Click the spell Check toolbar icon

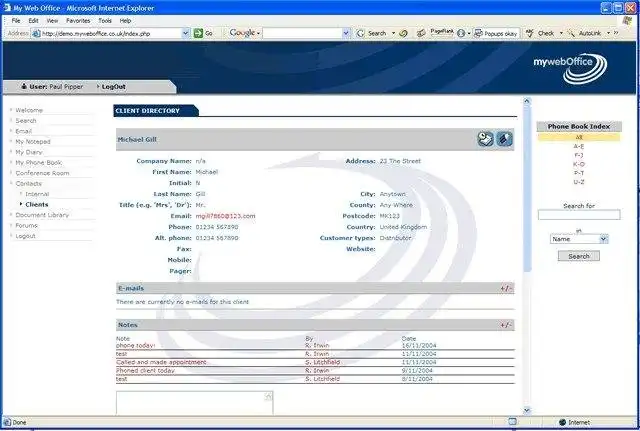(x=529, y=33)
